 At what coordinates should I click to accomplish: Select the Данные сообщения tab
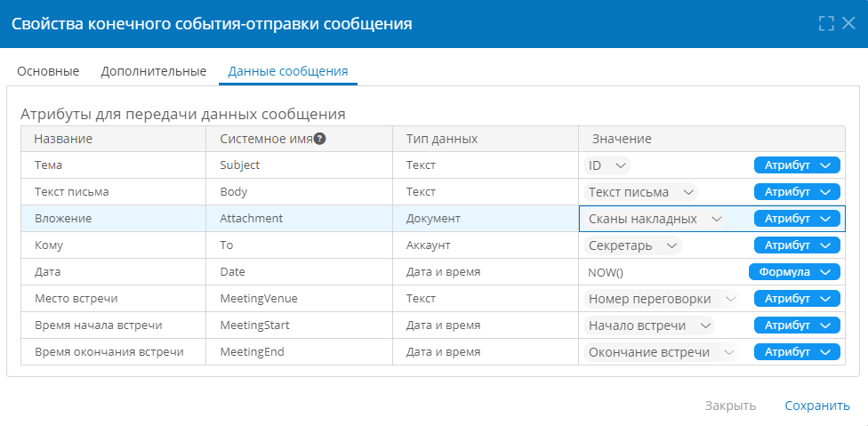(x=288, y=71)
